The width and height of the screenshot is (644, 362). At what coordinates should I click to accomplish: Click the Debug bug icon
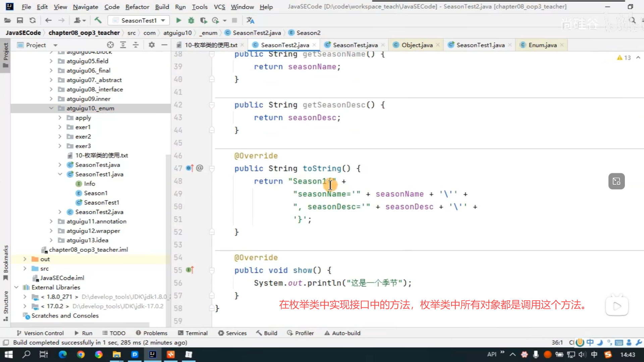pyautogui.click(x=191, y=20)
